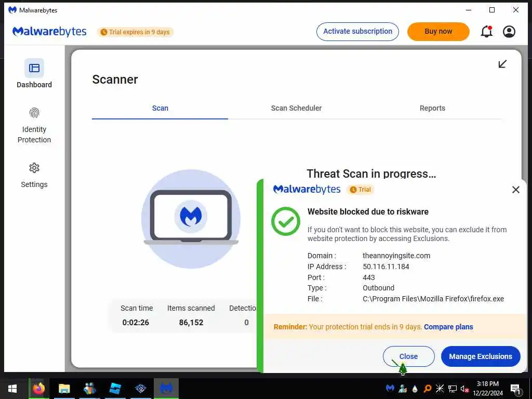
Task: Click the network tray icon
Action: pos(453,389)
